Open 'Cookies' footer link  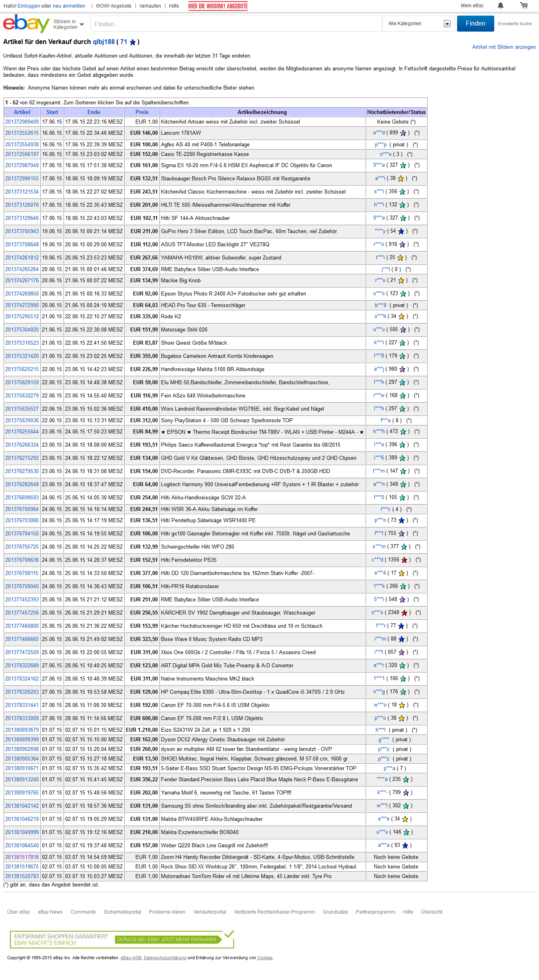pyautogui.click(x=265, y=958)
